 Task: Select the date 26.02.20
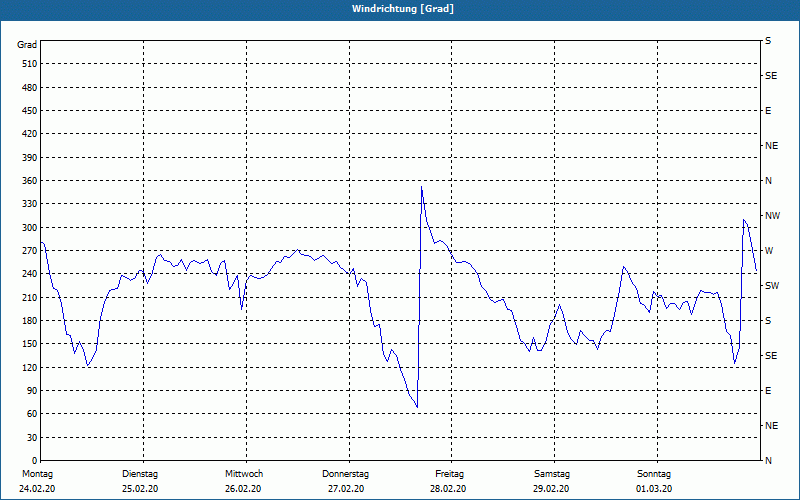243,489
